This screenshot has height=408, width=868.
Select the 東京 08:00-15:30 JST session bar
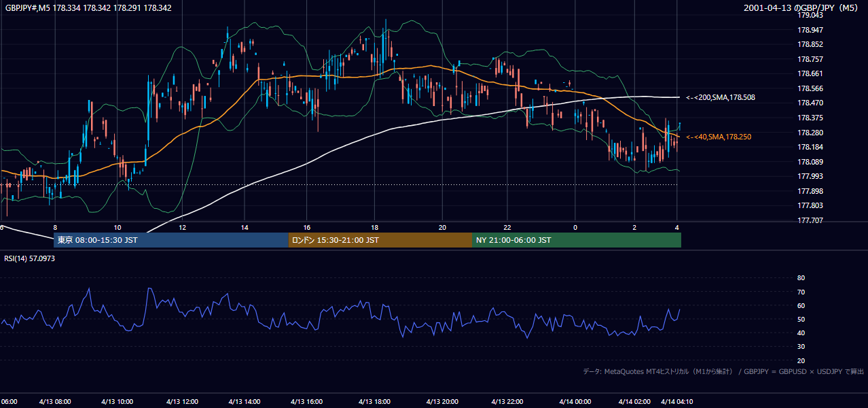(171, 240)
